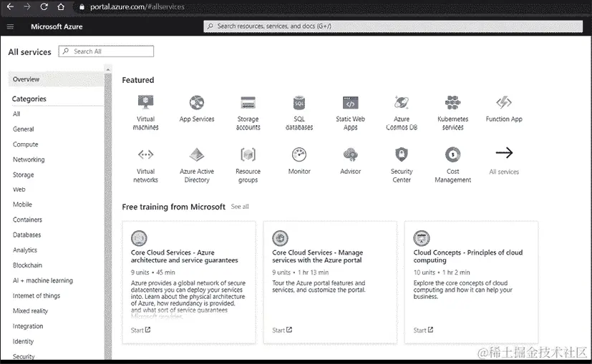This screenshot has height=364, width=592.
Task: Click badge icon of Cloud Concepts training card
Action: point(422,238)
